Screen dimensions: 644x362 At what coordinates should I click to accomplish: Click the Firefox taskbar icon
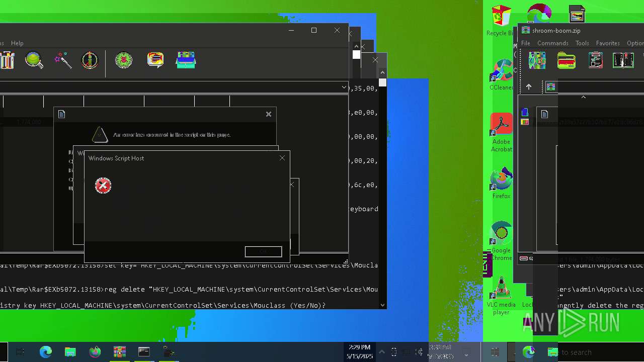[x=95, y=352]
